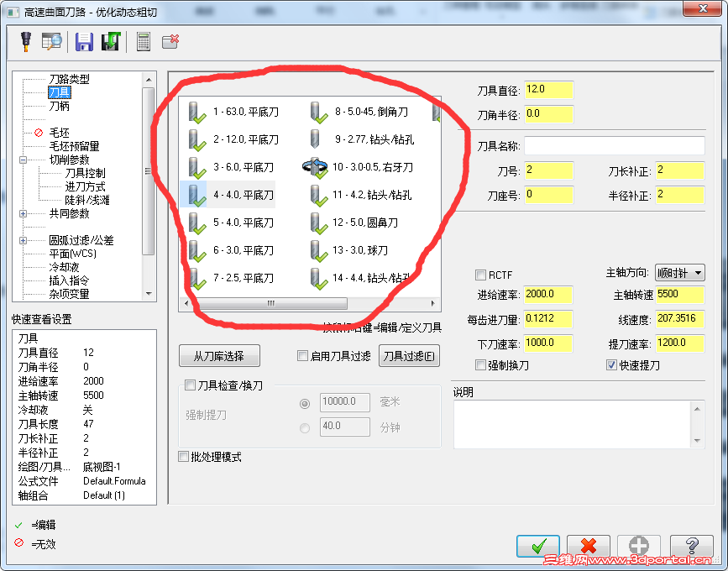Select the 毫米 radio button
The width and height of the screenshot is (728, 571).
click(305, 404)
